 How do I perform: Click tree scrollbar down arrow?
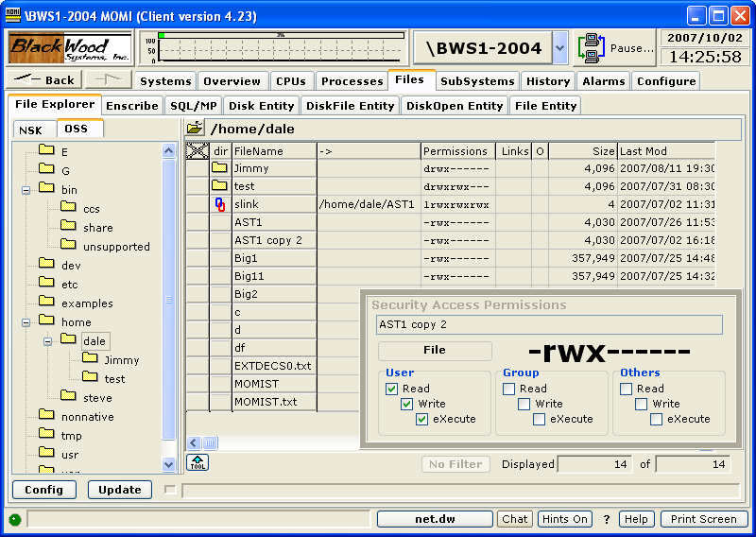(x=168, y=464)
